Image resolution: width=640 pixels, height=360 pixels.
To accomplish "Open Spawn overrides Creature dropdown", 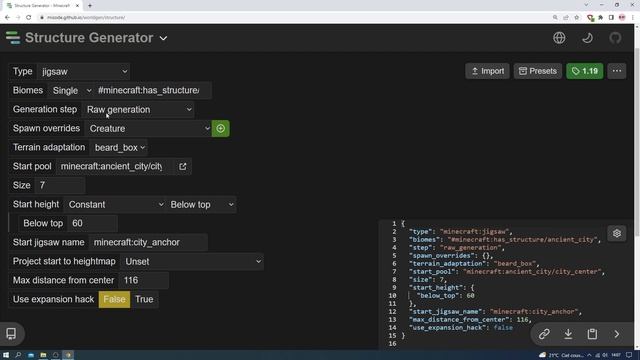I will coord(148,129).
